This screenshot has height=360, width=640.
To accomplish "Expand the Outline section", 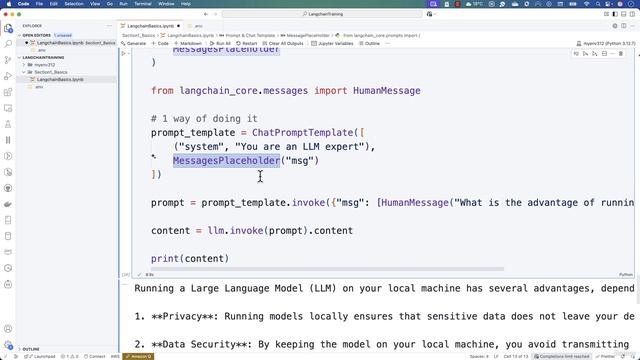I will pos(29,349).
